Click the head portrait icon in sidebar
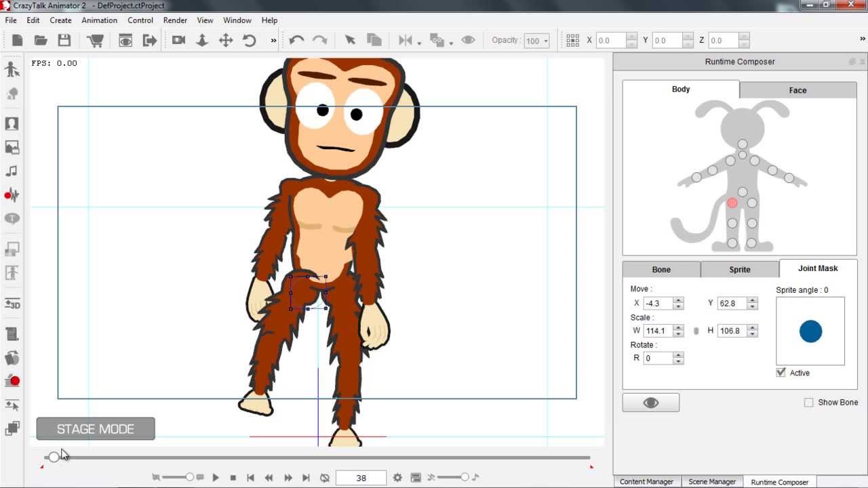This screenshot has width=868, height=488. (12, 124)
